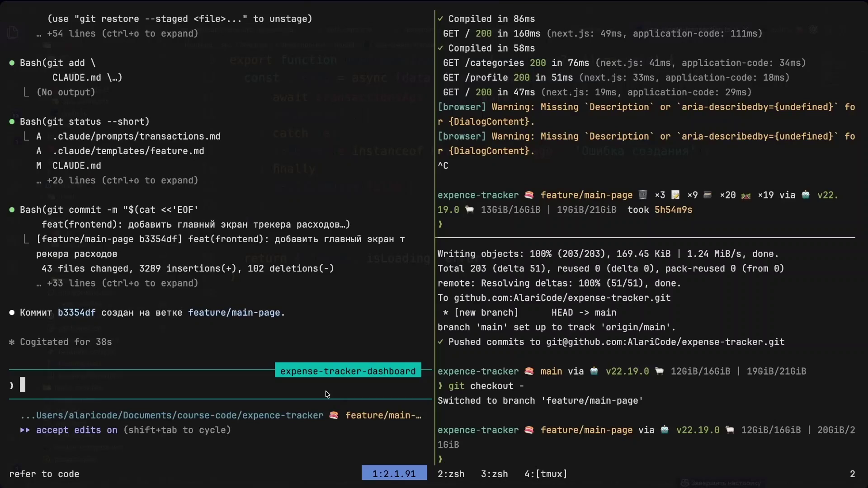Screen dimensions: 868x488
Task: Click the checkmark beside Compiled in 58ms
Action: coord(440,48)
